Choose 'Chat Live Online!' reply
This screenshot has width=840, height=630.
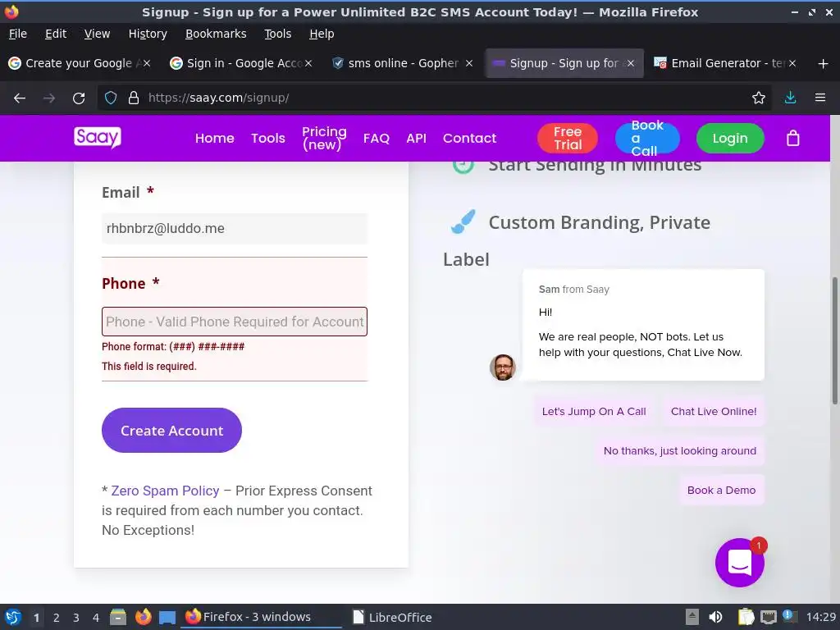pos(714,412)
